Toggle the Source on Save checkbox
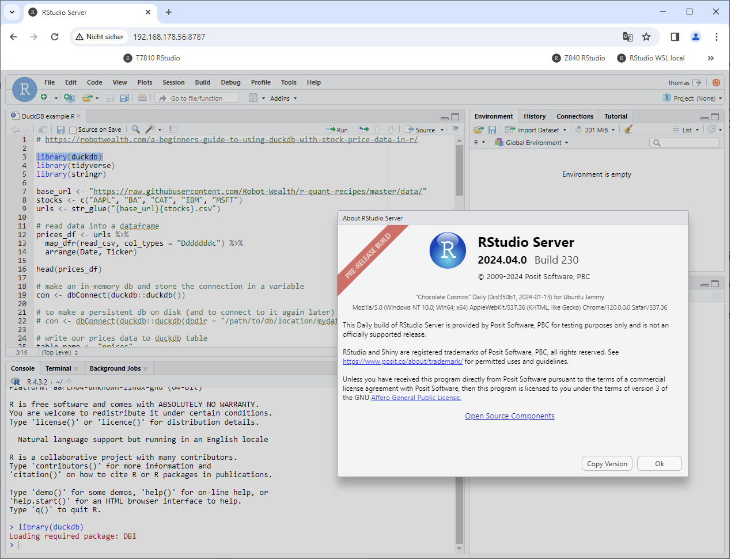 [73, 130]
